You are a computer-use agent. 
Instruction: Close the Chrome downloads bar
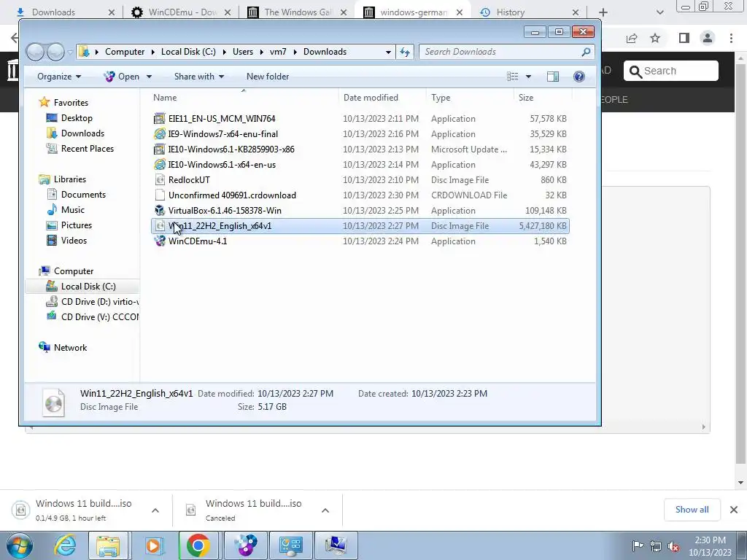tap(734, 510)
